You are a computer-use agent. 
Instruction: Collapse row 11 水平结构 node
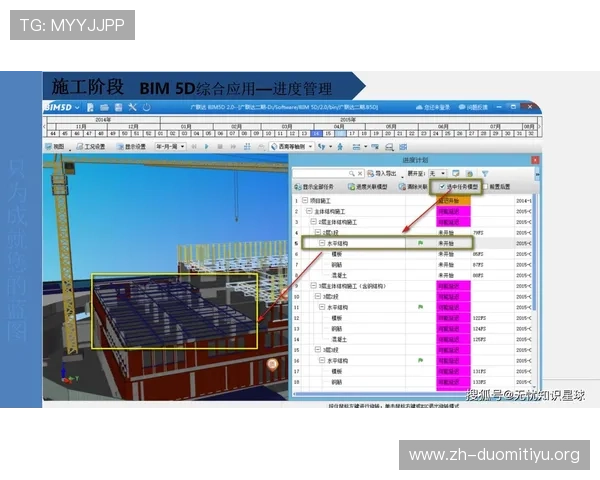(x=322, y=307)
